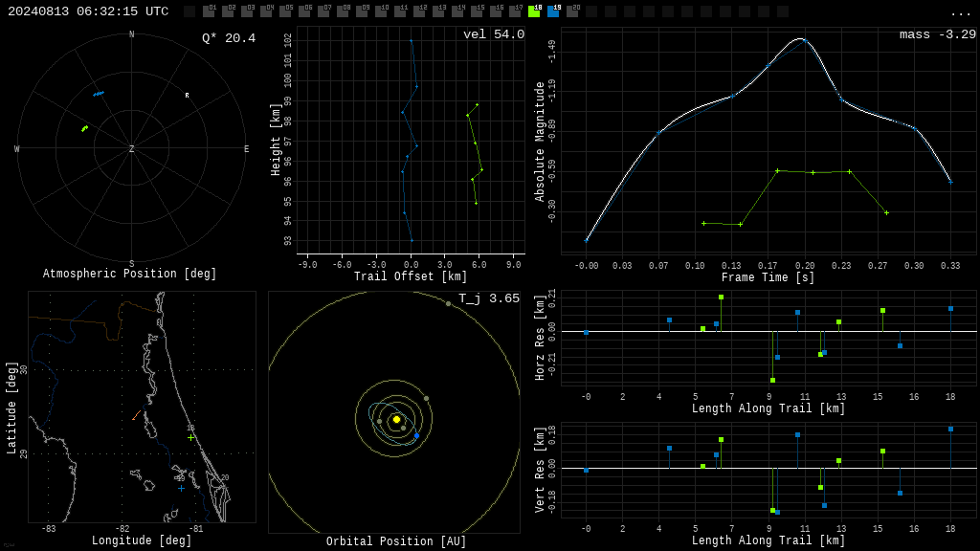Select the green station 18 square

coord(534,11)
